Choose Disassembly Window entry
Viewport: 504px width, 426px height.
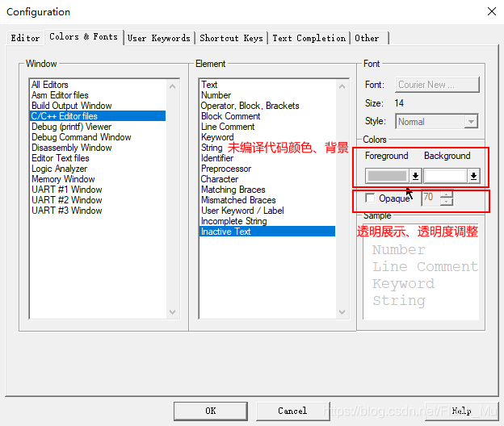[x=98, y=148]
